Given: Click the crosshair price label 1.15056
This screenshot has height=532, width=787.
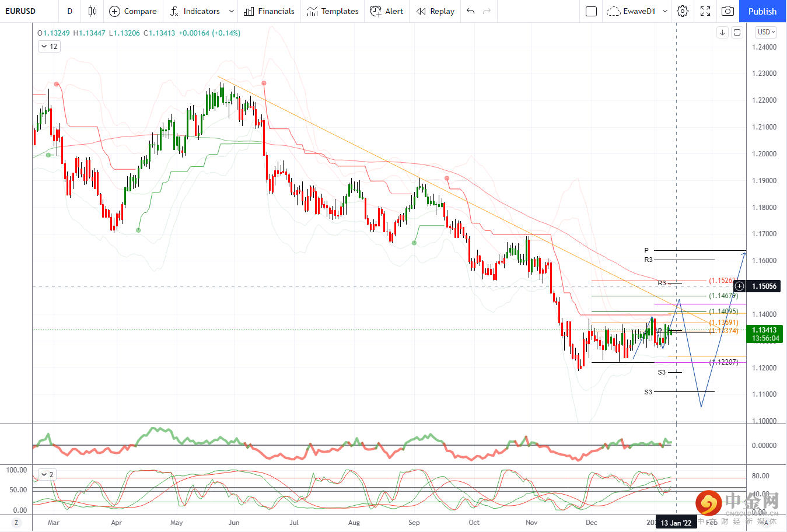Looking at the screenshot, I should (x=764, y=286).
